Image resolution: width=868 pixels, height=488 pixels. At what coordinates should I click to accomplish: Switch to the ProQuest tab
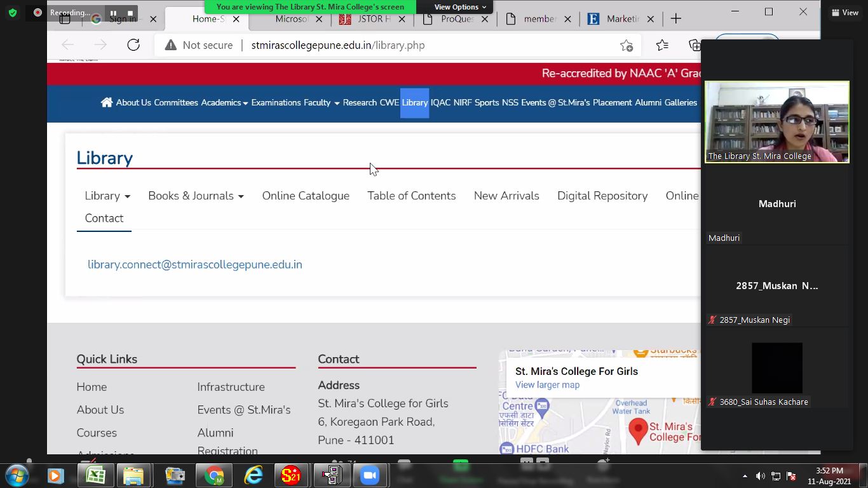[x=455, y=19]
